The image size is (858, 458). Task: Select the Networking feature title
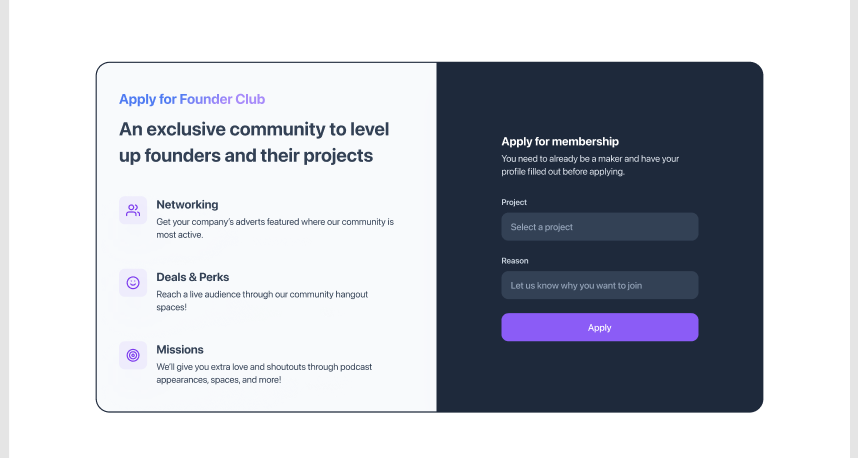pos(187,205)
